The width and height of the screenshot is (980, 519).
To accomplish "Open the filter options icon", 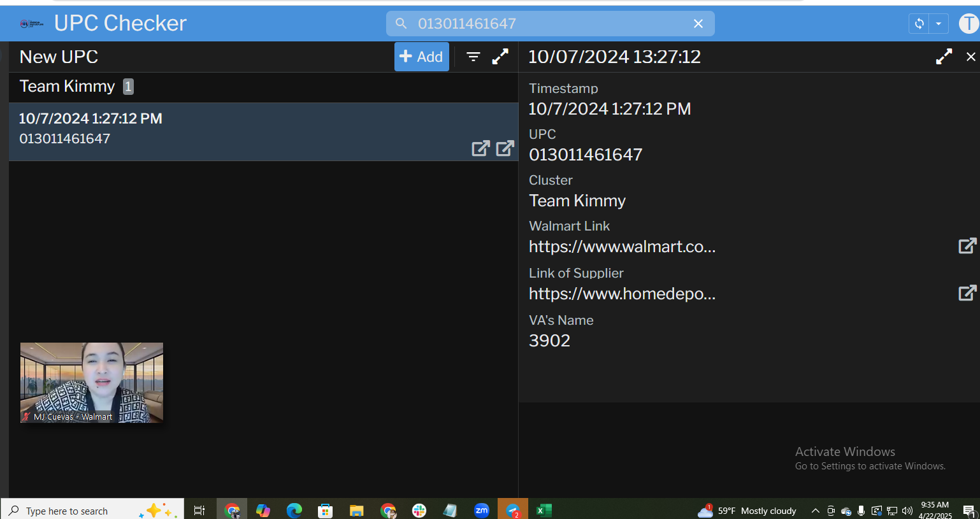I will coord(473,57).
